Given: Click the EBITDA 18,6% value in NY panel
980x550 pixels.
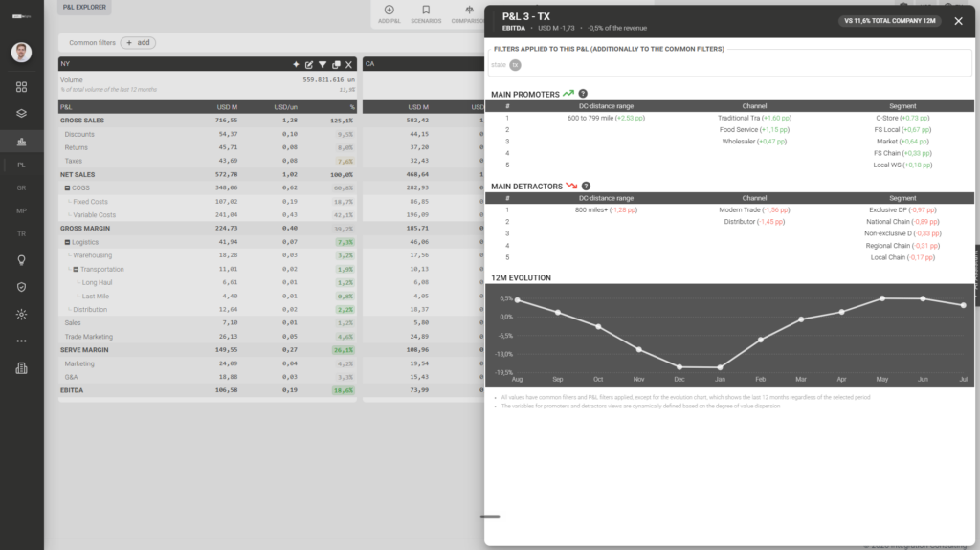Looking at the screenshot, I should (x=344, y=390).
